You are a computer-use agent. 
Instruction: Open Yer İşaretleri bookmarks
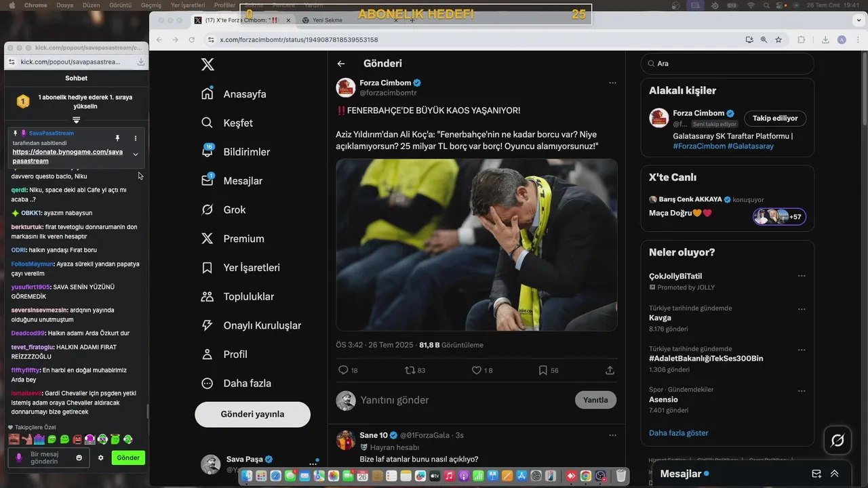[x=241, y=268]
